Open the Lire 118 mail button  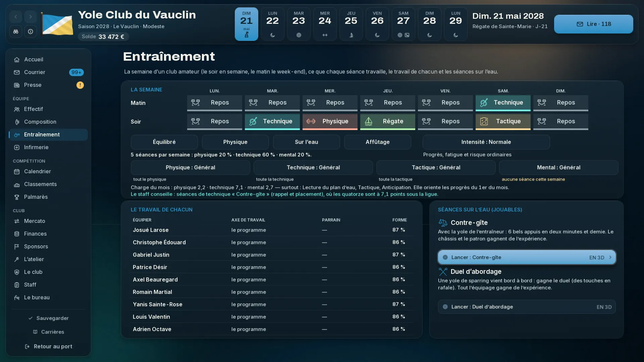coord(593,24)
